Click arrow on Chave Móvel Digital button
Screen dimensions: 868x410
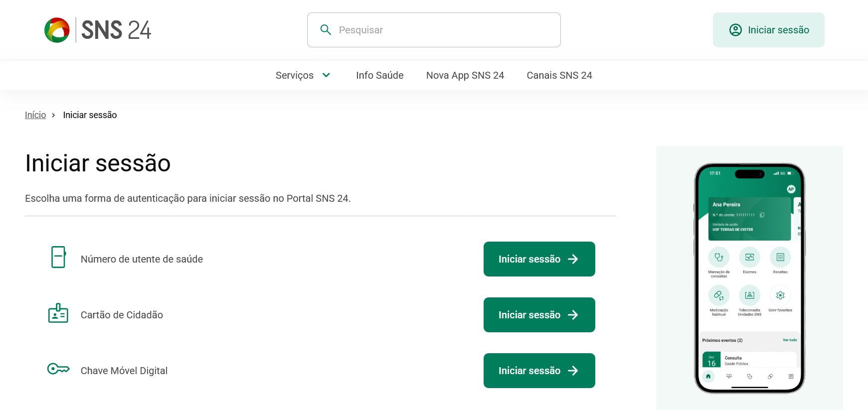[573, 371]
